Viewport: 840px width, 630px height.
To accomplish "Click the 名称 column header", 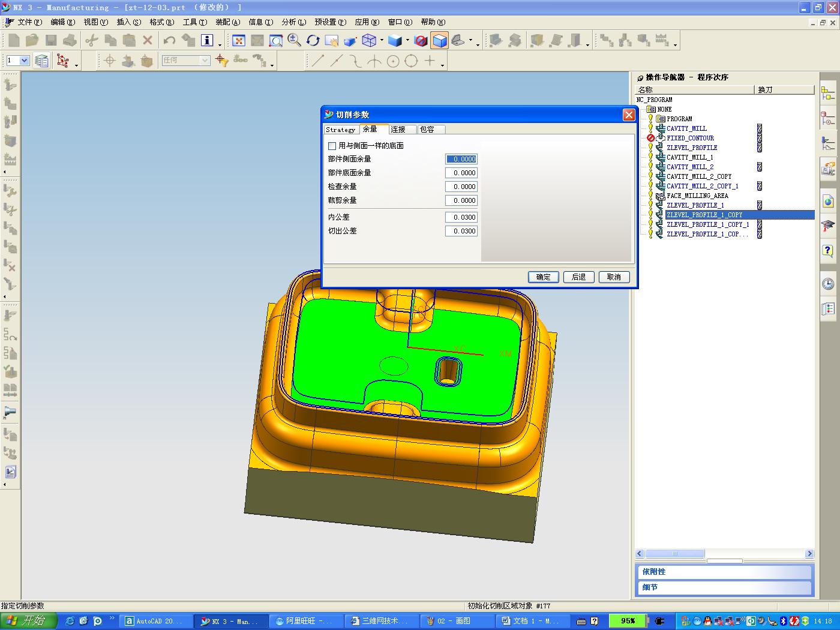I will click(x=695, y=89).
